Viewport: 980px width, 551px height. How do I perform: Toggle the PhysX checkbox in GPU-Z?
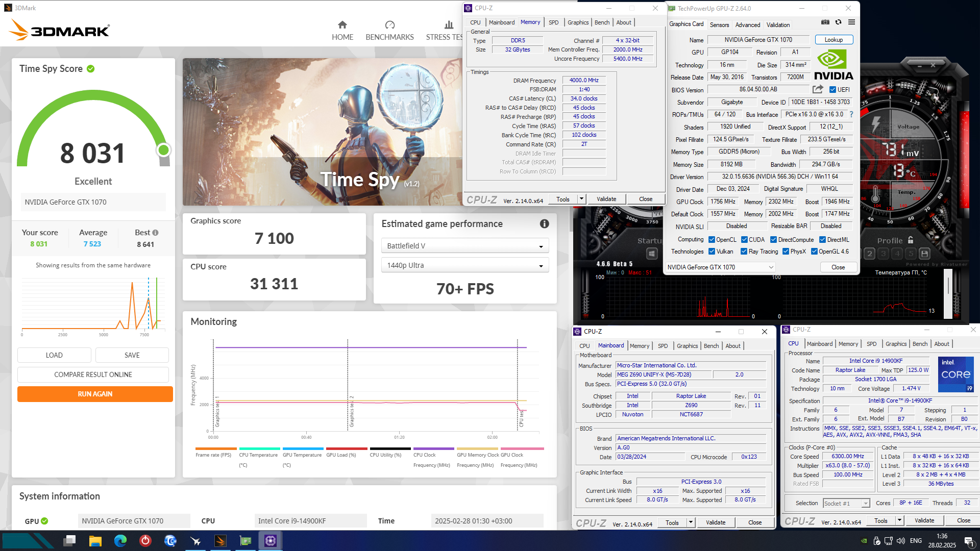point(786,252)
